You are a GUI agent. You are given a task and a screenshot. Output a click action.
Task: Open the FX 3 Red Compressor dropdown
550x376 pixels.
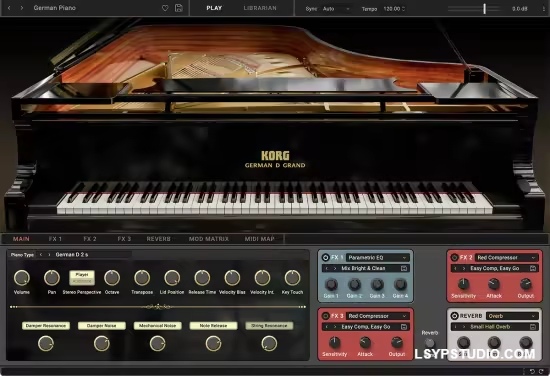pos(377,316)
